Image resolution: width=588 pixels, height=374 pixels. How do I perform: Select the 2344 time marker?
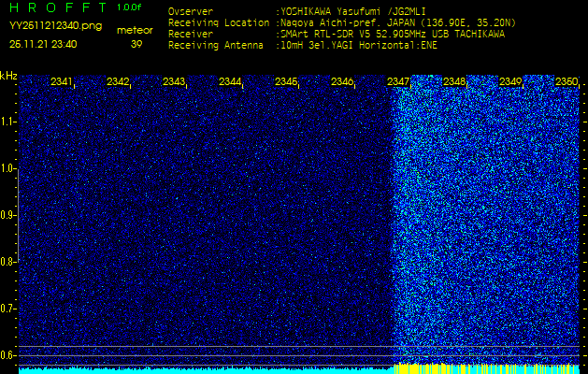click(x=230, y=82)
